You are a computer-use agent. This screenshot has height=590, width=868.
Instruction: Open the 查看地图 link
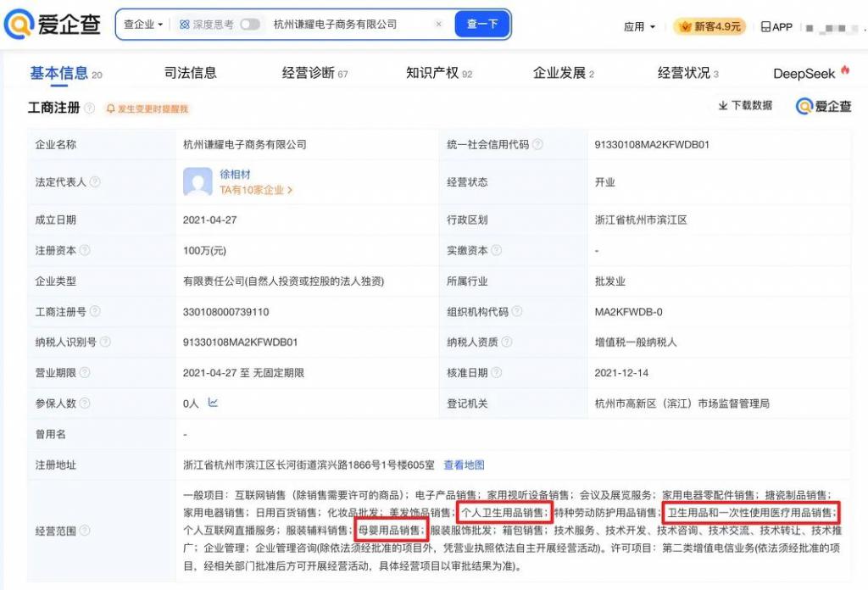(x=464, y=465)
